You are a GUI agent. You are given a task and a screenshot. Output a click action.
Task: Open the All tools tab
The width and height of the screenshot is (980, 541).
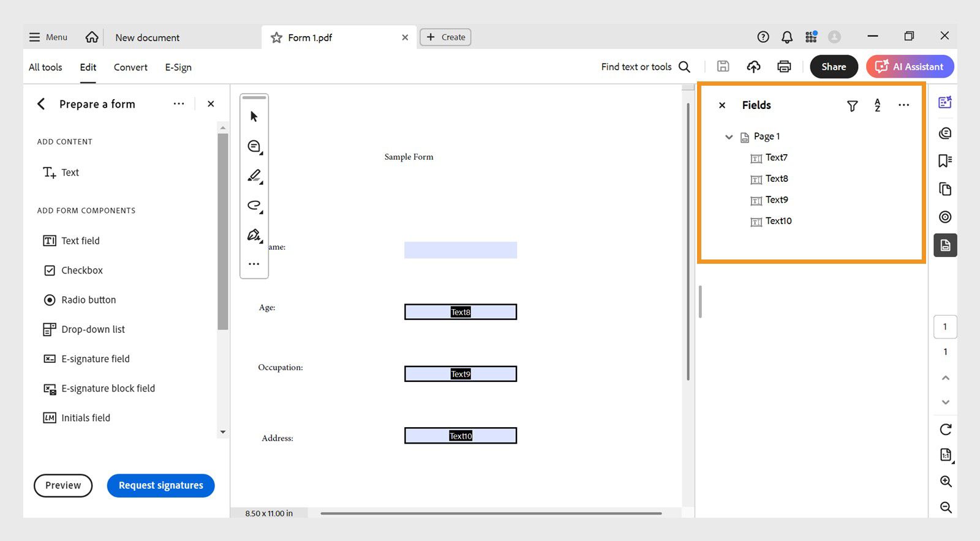[45, 67]
